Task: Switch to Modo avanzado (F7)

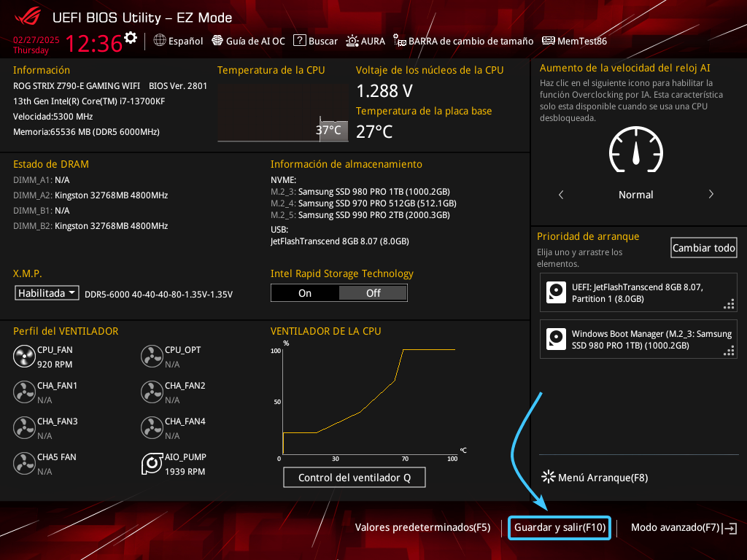Action: (x=684, y=527)
